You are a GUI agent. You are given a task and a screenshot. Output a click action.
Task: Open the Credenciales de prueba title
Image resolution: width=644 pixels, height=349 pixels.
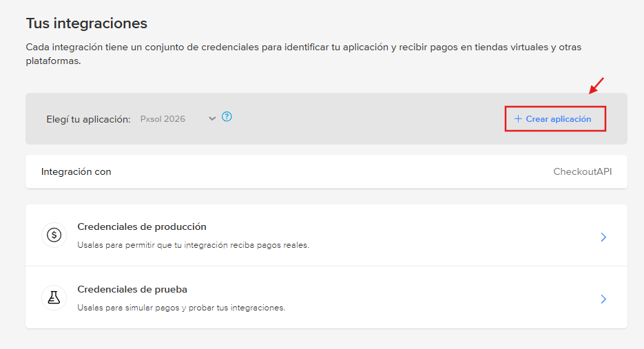point(132,289)
